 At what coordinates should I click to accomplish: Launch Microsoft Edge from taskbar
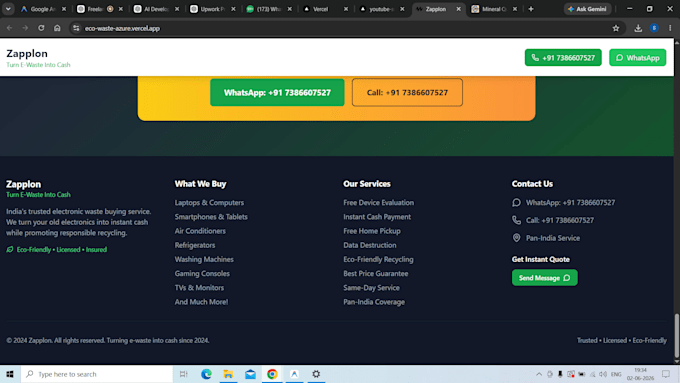click(x=206, y=374)
